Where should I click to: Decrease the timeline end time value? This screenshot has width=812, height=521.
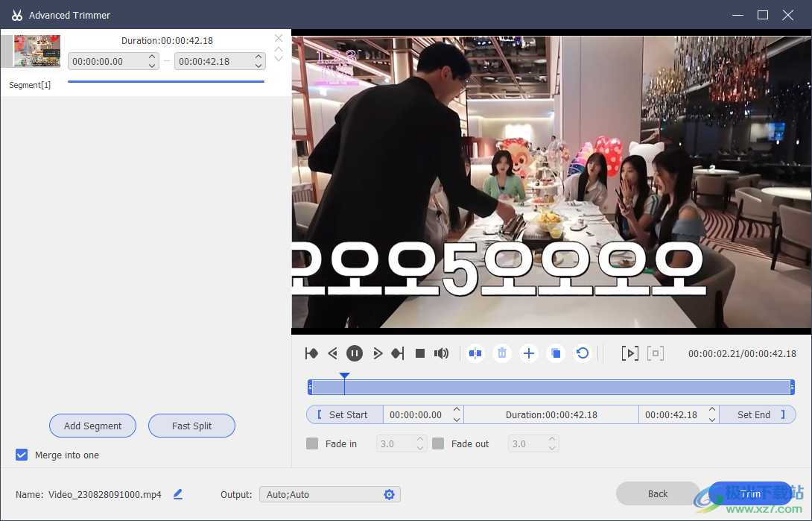coord(713,420)
